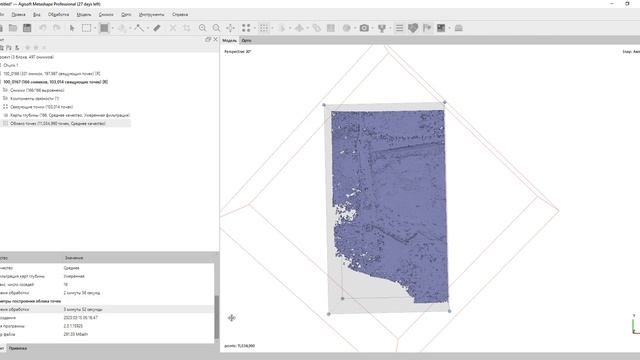Click the trackball navigation icon in viewport
The width and height of the screenshot is (640, 360).
click(x=232, y=318)
